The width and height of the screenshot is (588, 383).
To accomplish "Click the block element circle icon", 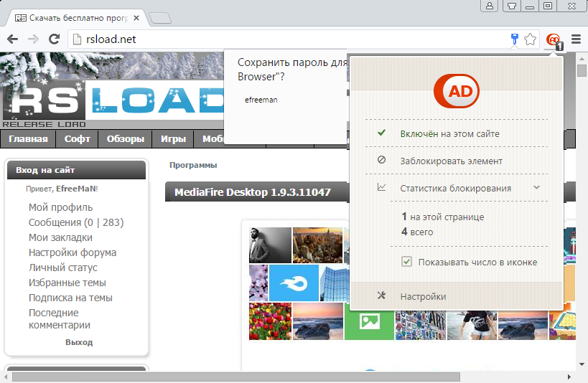I will click(381, 160).
